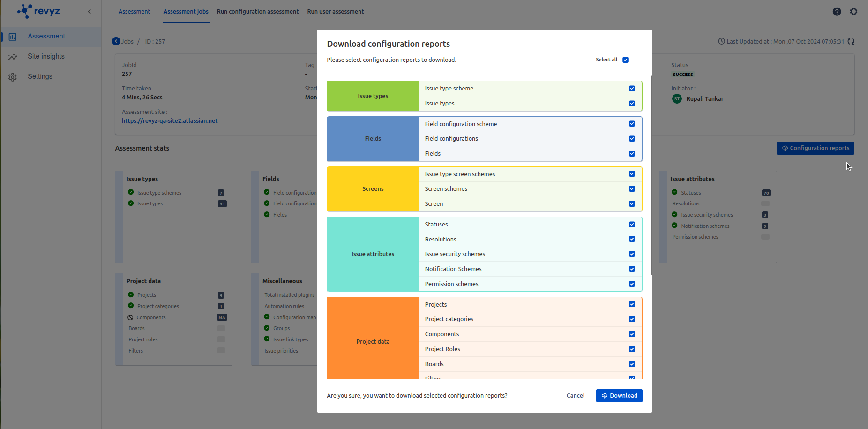The height and width of the screenshot is (429, 868).
Task: Toggle the Projects report checkbox
Action: pyautogui.click(x=632, y=304)
